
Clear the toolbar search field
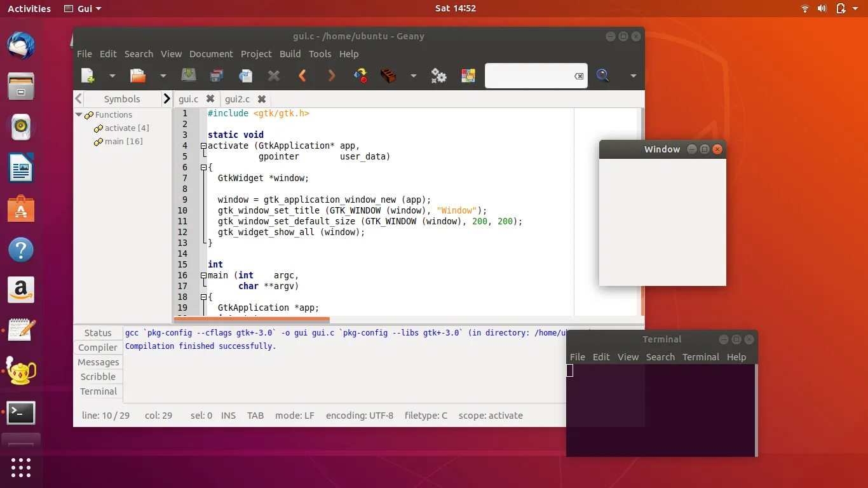pyautogui.click(x=579, y=76)
